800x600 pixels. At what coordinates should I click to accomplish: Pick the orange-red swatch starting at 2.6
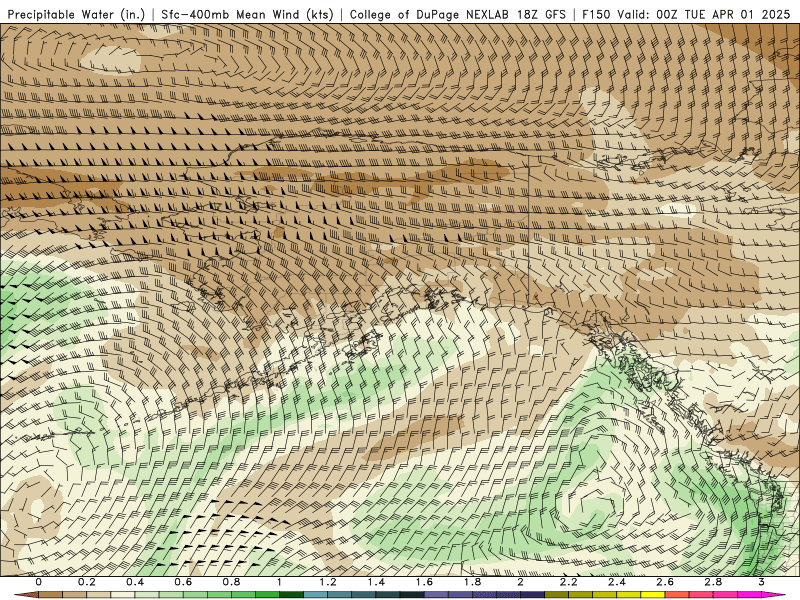coord(677,595)
